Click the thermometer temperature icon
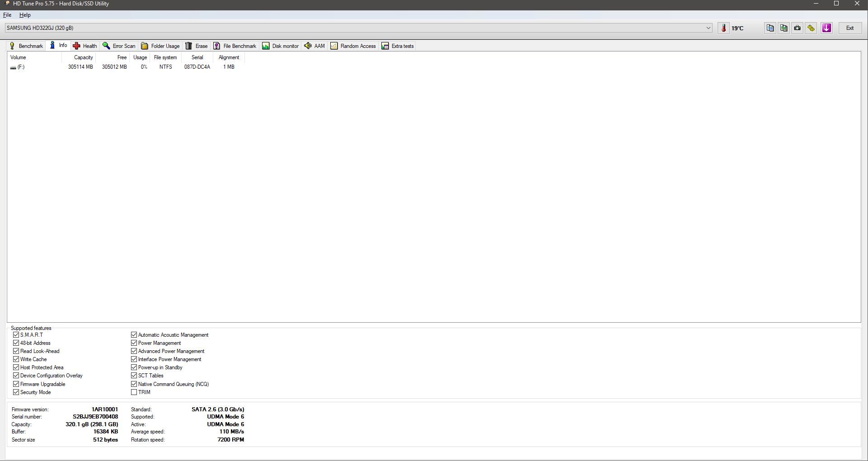The width and height of the screenshot is (868, 461). point(723,28)
